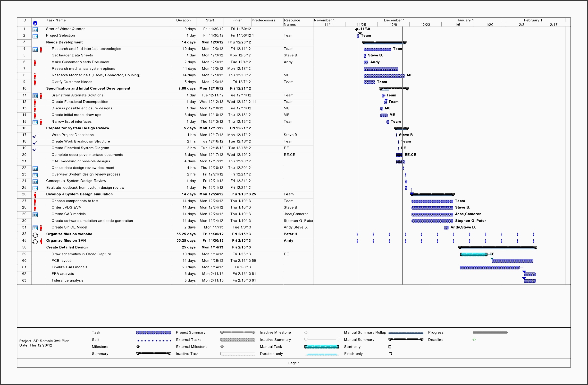
Task: Open the note icon on "Start of Winter Quarter"
Action: click(35, 29)
